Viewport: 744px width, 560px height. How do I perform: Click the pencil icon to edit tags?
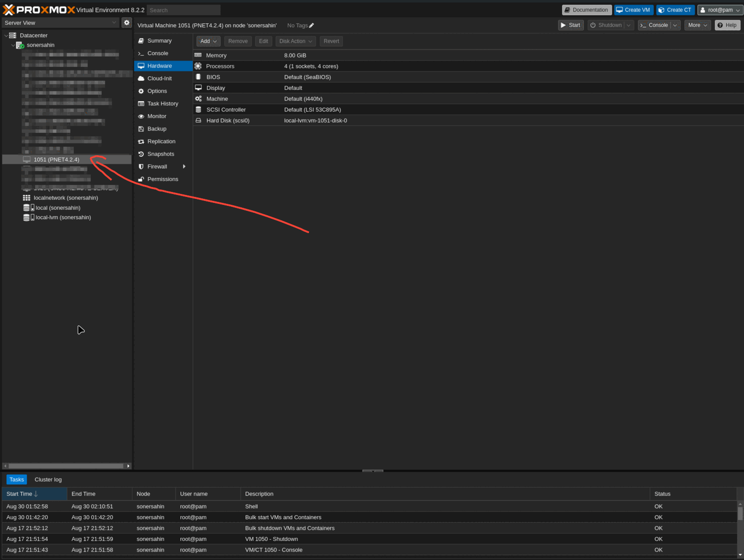point(311,26)
